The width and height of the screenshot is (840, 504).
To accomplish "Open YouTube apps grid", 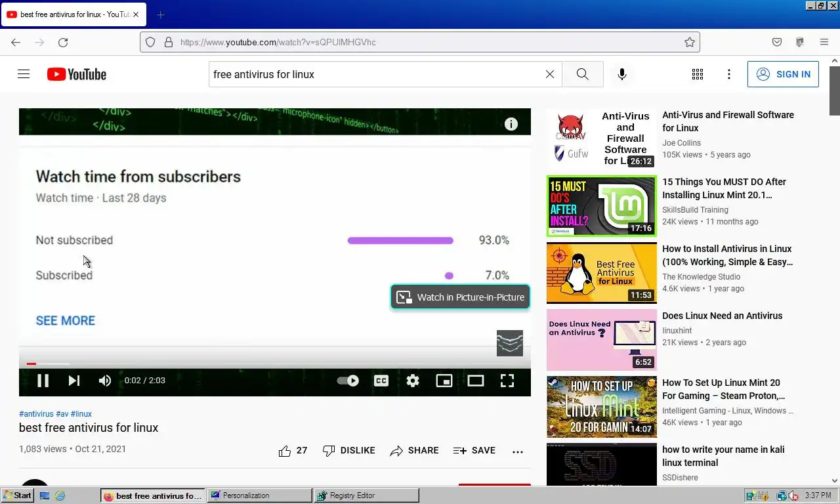I will point(698,74).
